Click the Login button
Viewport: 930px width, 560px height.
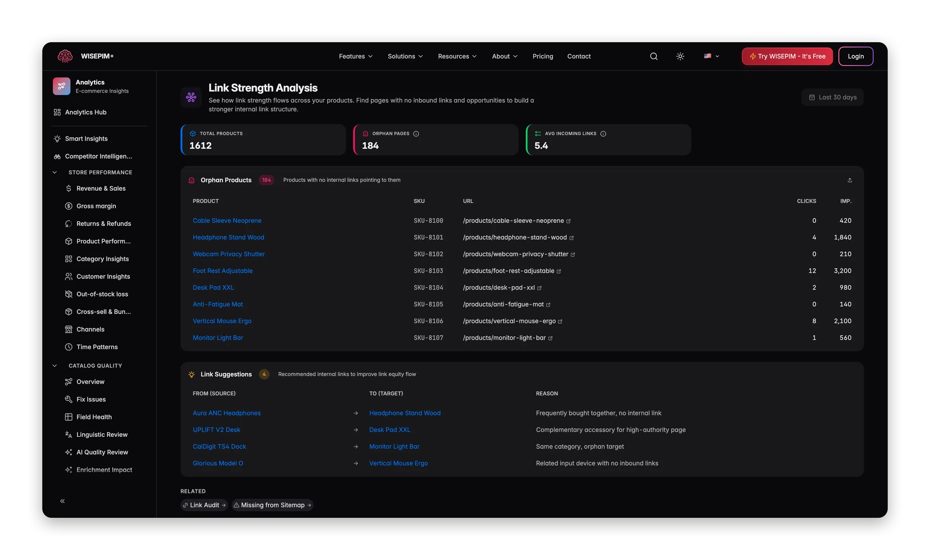tap(856, 56)
